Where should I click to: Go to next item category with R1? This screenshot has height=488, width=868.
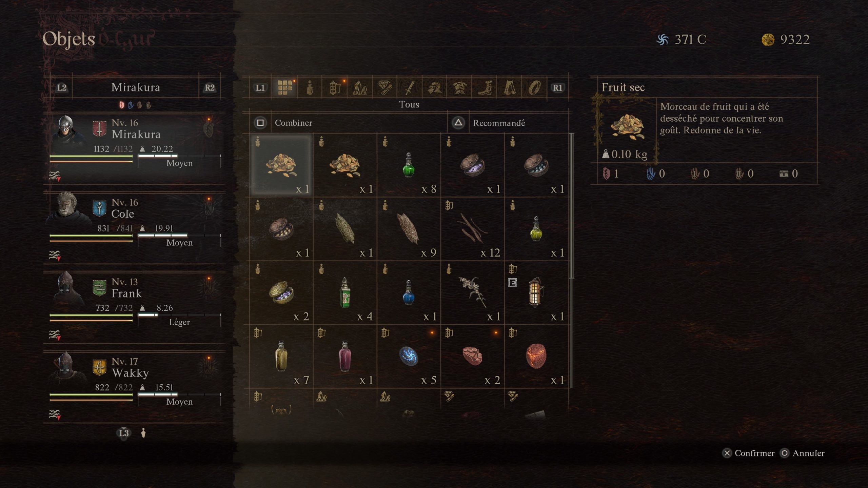(x=557, y=88)
